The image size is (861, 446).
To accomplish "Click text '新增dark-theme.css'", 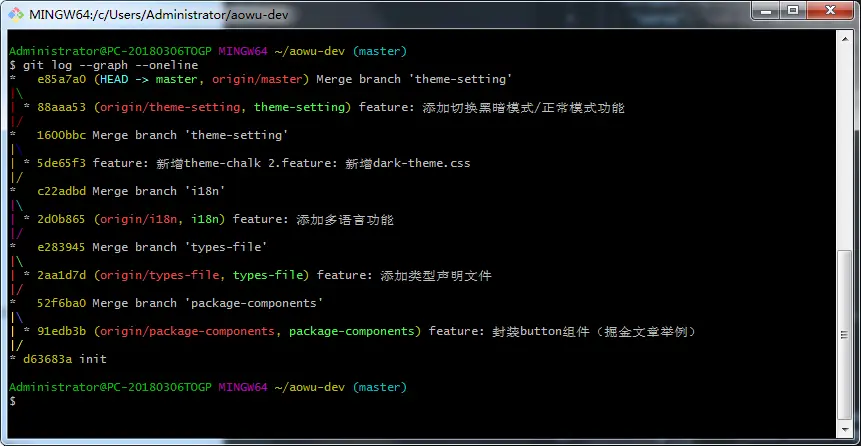I will (x=407, y=163).
